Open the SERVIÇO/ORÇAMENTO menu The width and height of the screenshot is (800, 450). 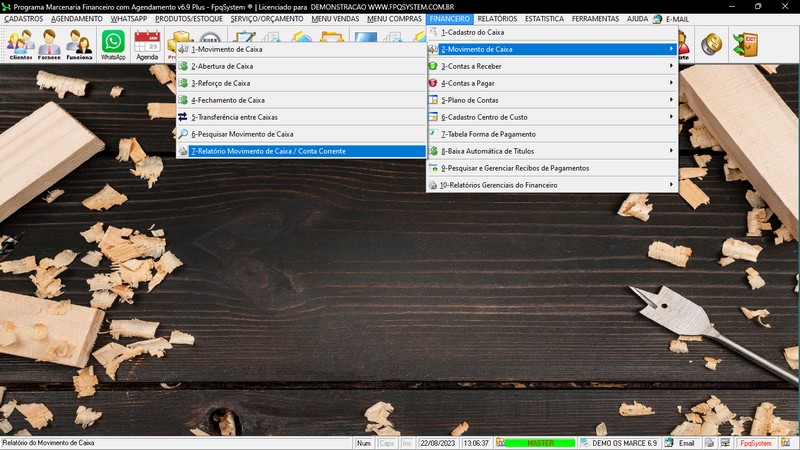coord(267,19)
